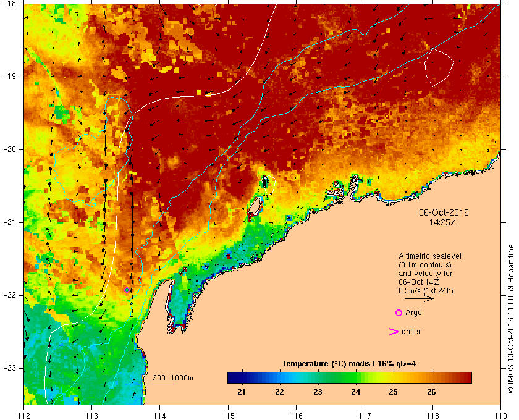
Task: Click the 0.5m/s velocity scale arrow
Action: (x=419, y=298)
